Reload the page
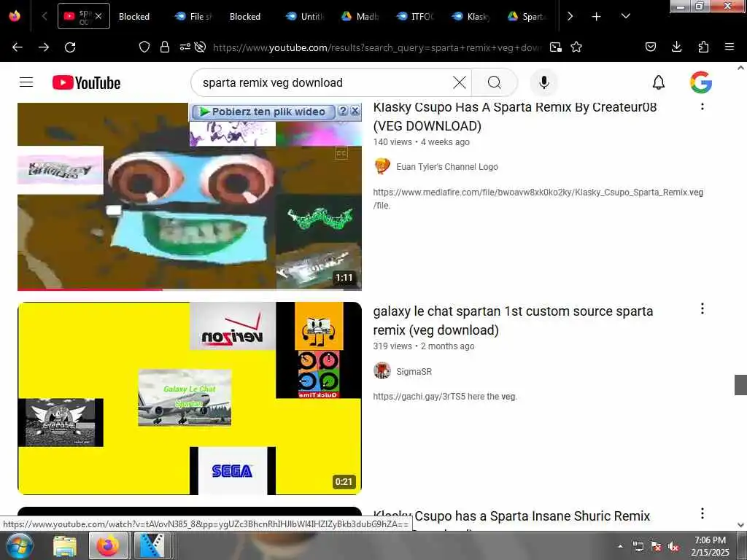 (70, 47)
